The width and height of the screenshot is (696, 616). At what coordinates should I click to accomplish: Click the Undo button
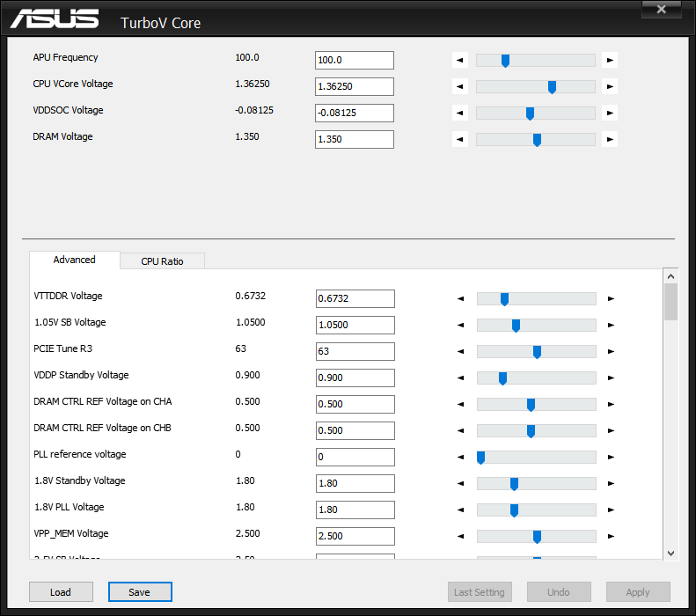pyautogui.click(x=559, y=592)
